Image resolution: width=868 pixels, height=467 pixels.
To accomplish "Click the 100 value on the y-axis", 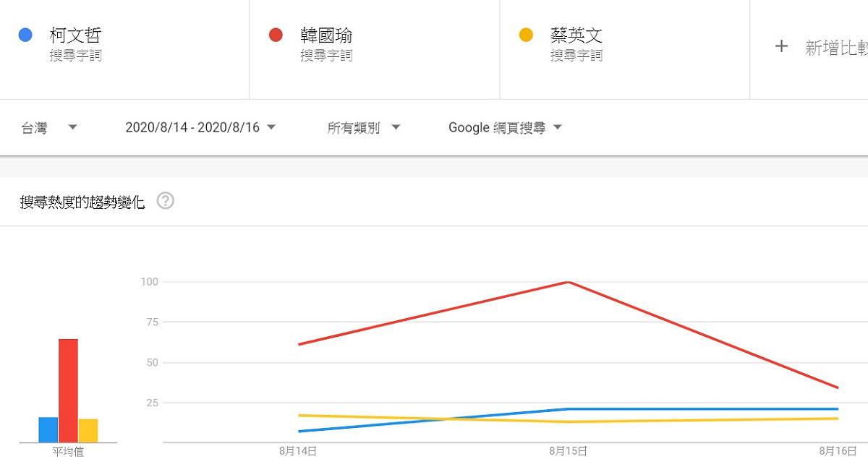I will pos(149,282).
